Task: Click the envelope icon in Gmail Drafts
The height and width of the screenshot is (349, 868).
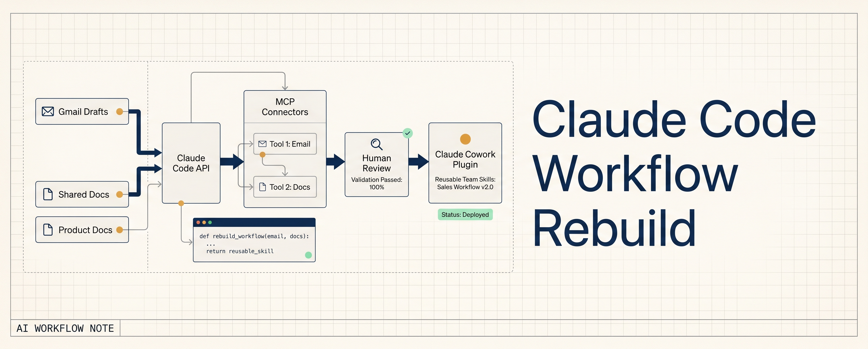Action: click(x=48, y=112)
